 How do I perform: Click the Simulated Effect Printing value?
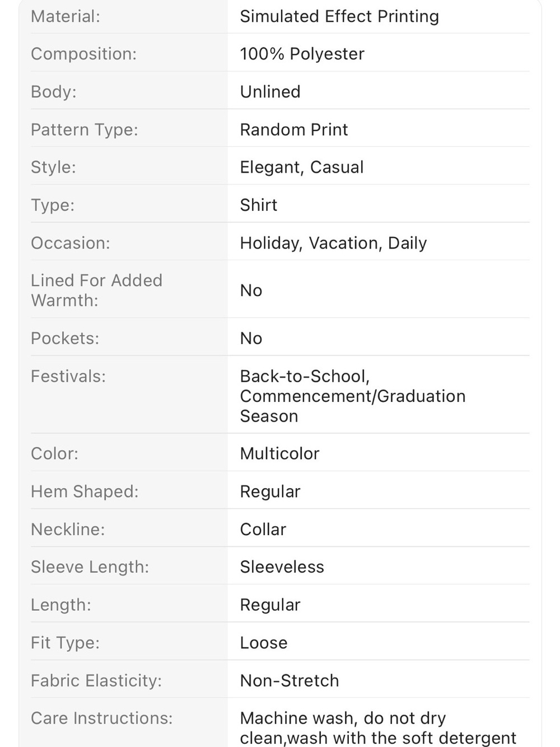coord(339,17)
